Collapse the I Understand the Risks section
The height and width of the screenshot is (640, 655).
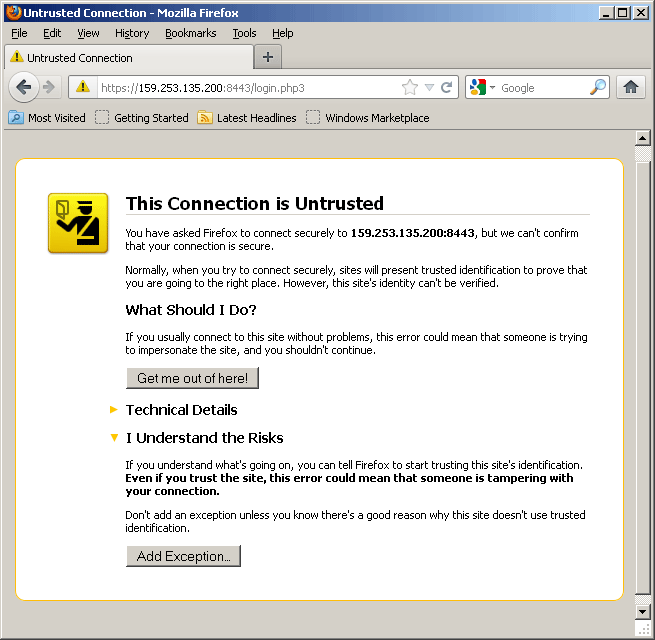[204, 438]
